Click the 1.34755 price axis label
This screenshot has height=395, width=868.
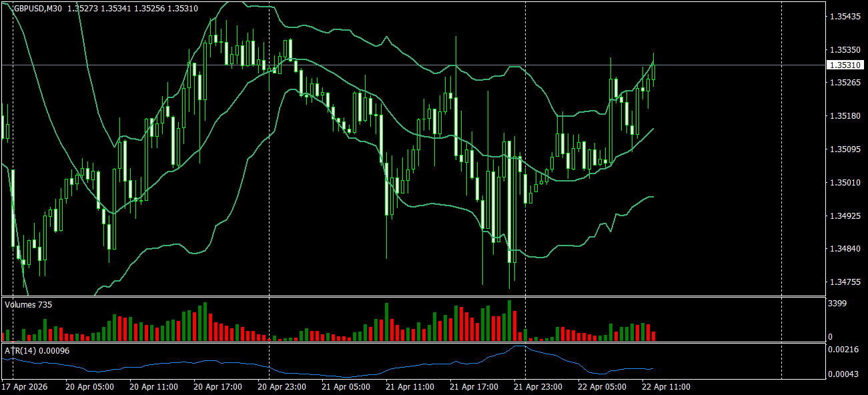(x=844, y=282)
